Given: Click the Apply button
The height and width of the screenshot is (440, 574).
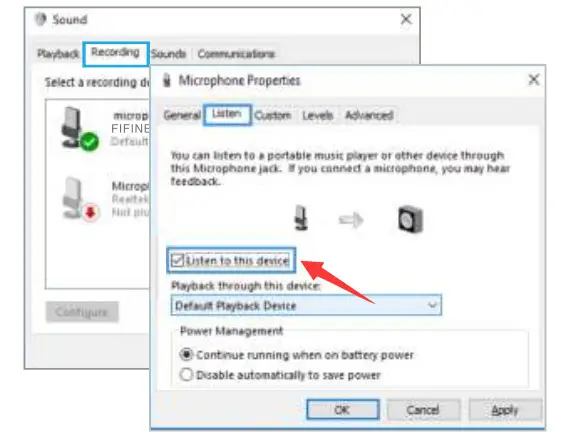Looking at the screenshot, I should pos(504,410).
